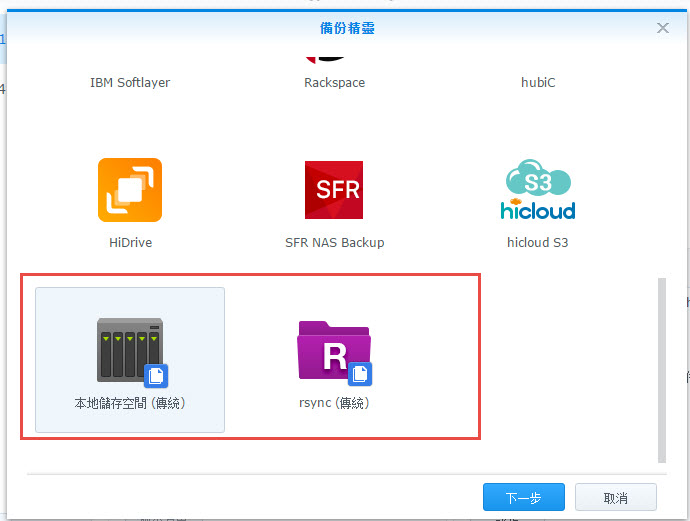Click the rsync (傳統) label
This screenshot has height=521, width=690.
(334, 403)
